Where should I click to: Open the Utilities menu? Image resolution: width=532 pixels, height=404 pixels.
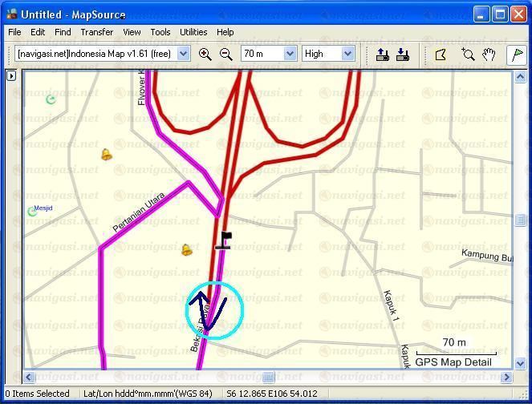point(193,32)
